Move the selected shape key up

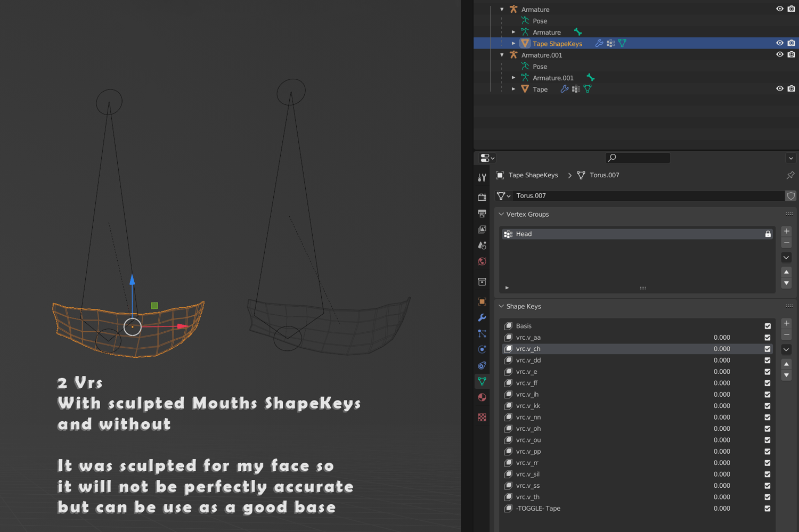[x=787, y=364]
